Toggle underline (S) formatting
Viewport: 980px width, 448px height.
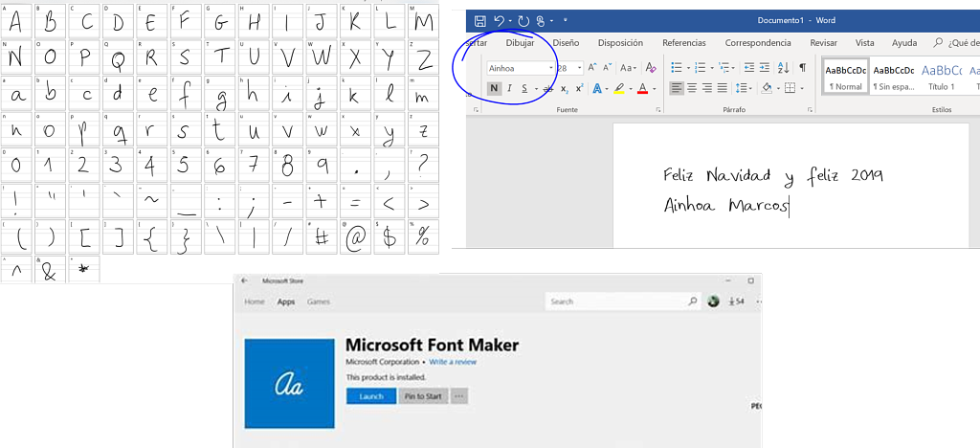(x=524, y=88)
